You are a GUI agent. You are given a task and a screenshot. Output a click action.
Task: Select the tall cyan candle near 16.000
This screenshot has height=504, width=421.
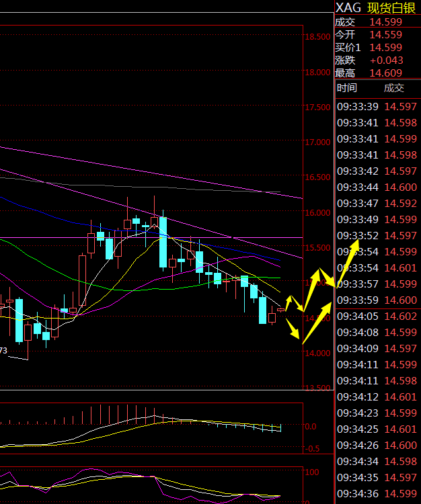pos(163,241)
